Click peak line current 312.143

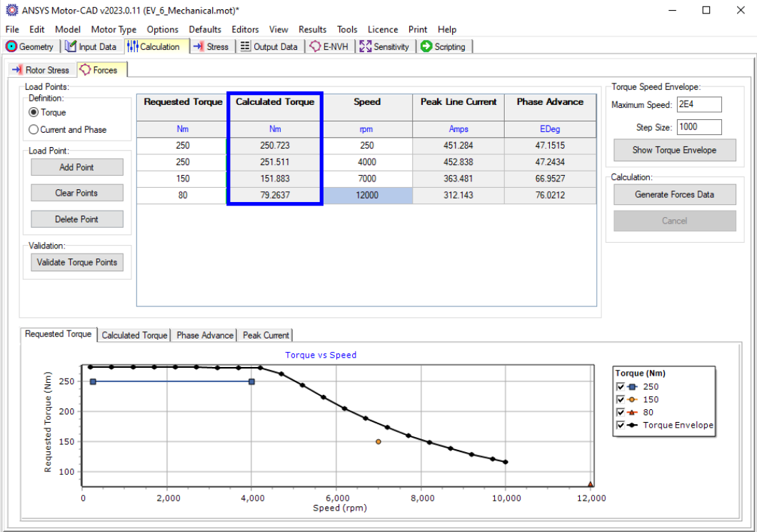[458, 195]
